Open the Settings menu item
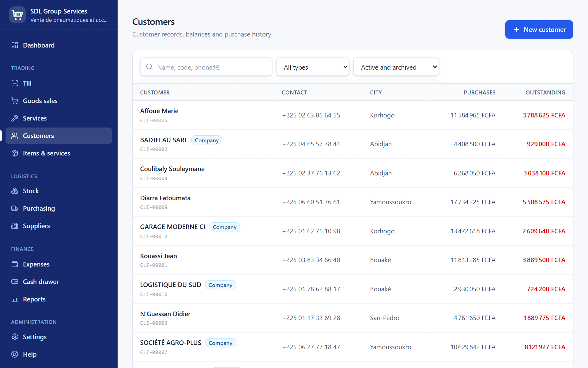The image size is (588, 368). pyautogui.click(x=59, y=337)
